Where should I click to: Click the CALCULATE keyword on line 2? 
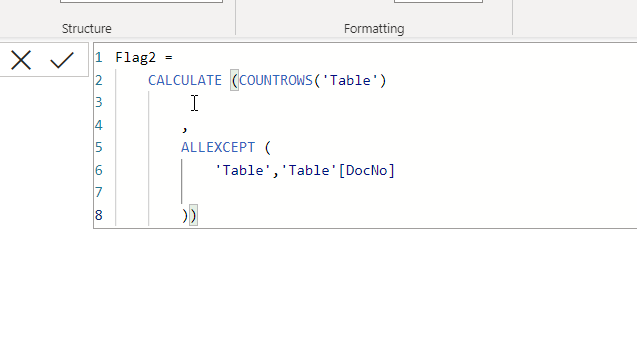(184, 80)
